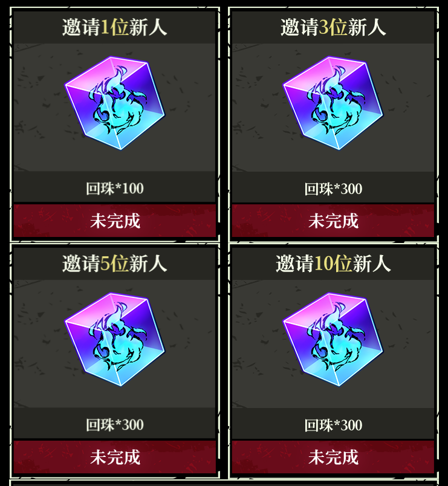Click cube icon in 邀请10位新人 card

[333, 340]
